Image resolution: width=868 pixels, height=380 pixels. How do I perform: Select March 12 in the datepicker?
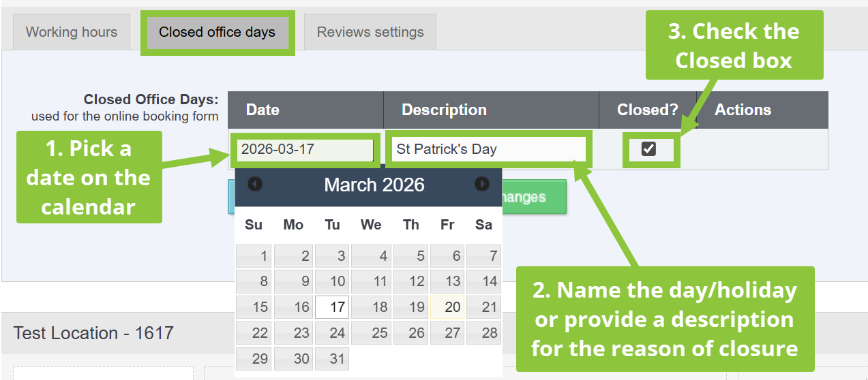point(411,281)
